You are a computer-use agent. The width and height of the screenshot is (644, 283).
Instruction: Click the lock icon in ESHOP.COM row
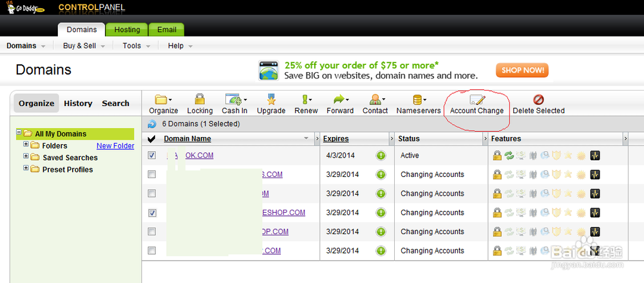tap(497, 212)
